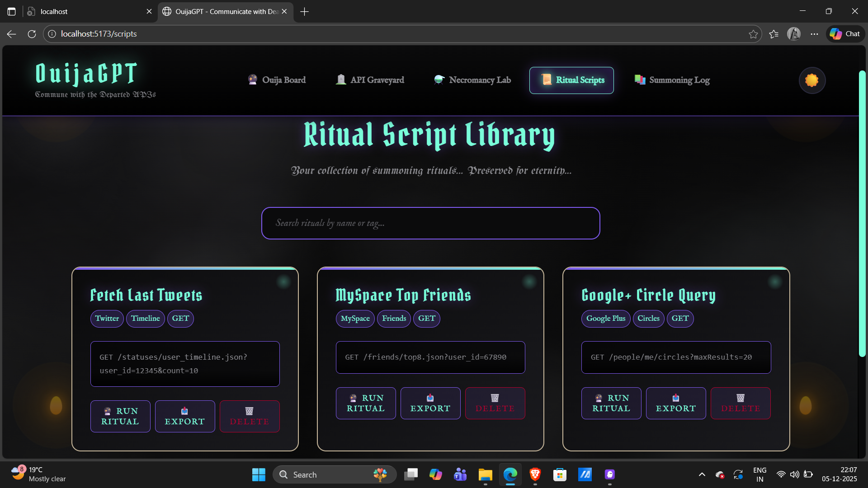Open File Explorer from the taskbar
Viewport: 868px width, 488px height.
tap(485, 474)
